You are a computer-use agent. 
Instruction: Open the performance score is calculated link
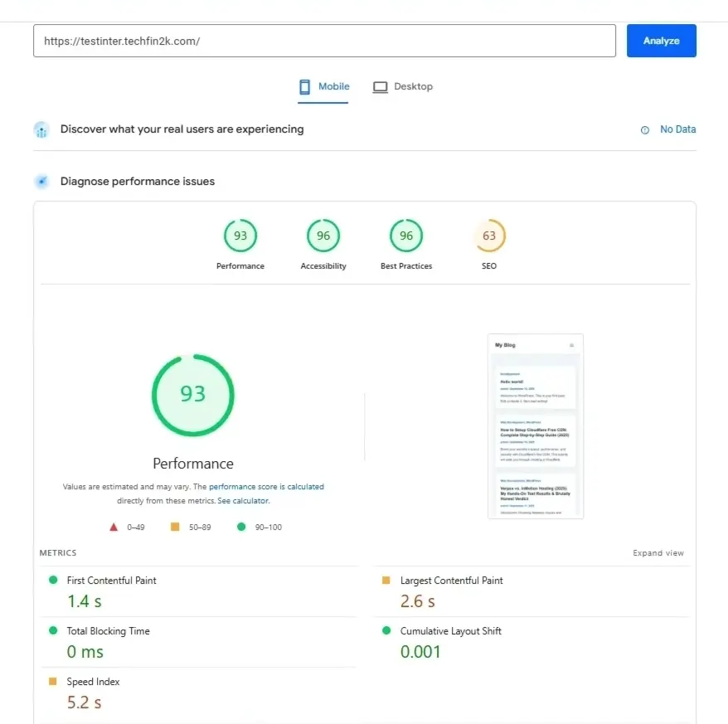coord(266,487)
